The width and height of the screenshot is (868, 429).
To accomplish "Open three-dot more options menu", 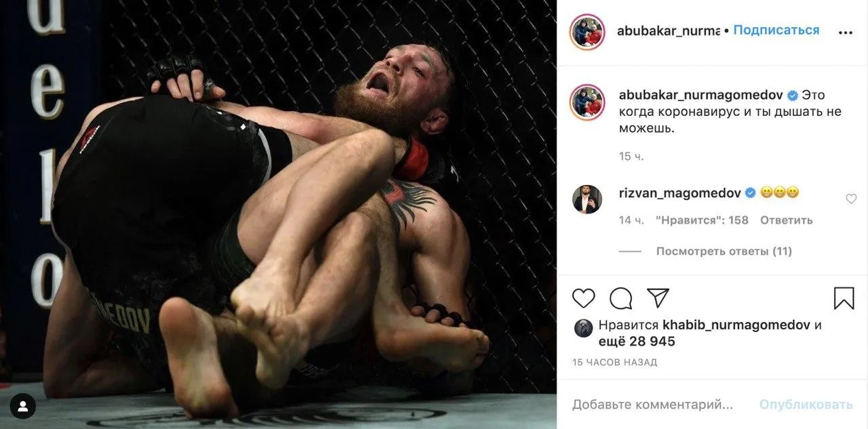I will (x=846, y=32).
